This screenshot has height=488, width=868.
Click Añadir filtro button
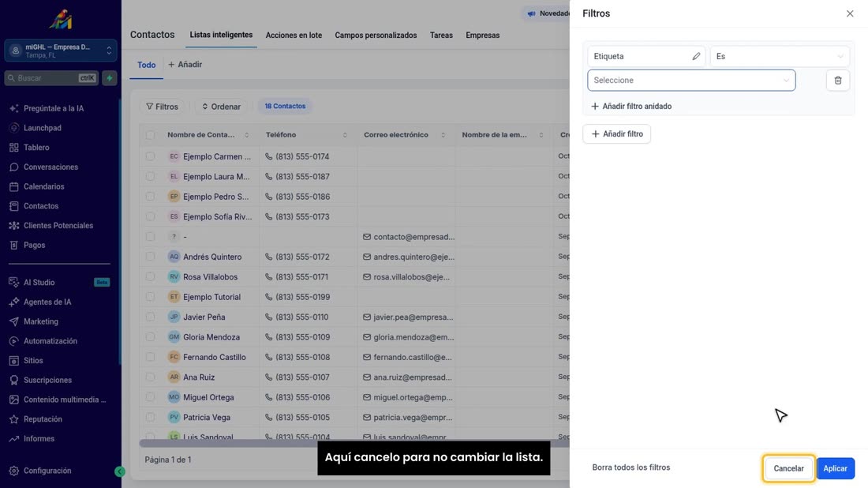617,134
